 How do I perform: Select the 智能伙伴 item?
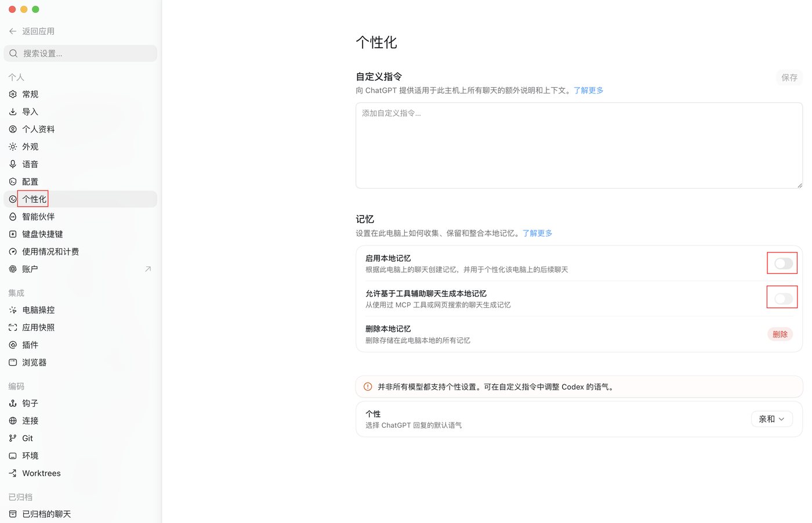[80, 217]
